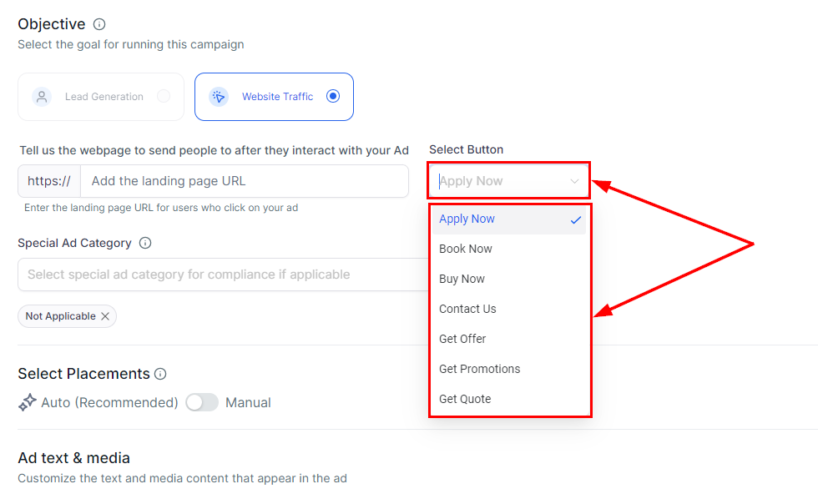The height and width of the screenshot is (504, 818).
Task: Click the landing page URL field
Action: point(244,181)
